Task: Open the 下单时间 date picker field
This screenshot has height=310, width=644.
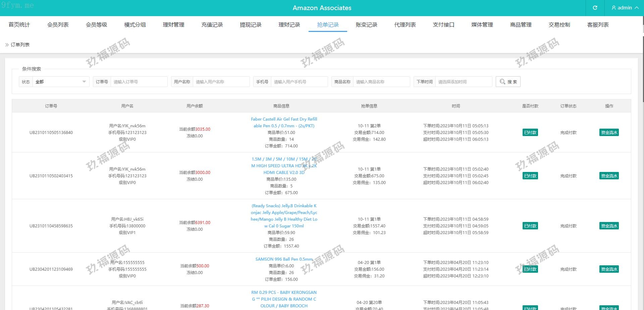Action: 464,82
